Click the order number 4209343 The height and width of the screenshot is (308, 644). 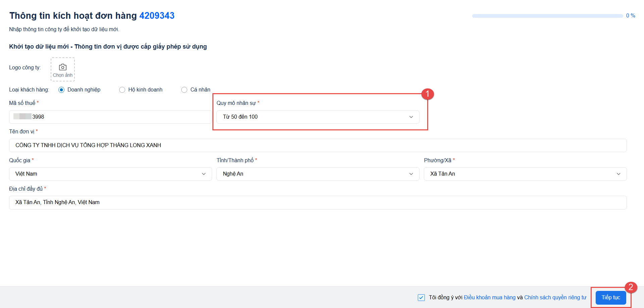coord(157,16)
